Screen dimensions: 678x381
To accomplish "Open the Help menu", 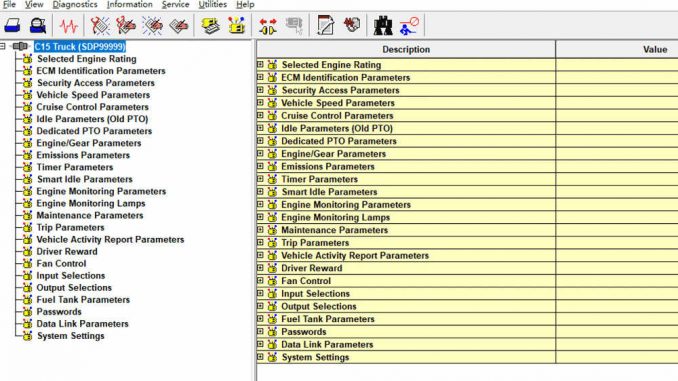I will [x=245, y=5].
